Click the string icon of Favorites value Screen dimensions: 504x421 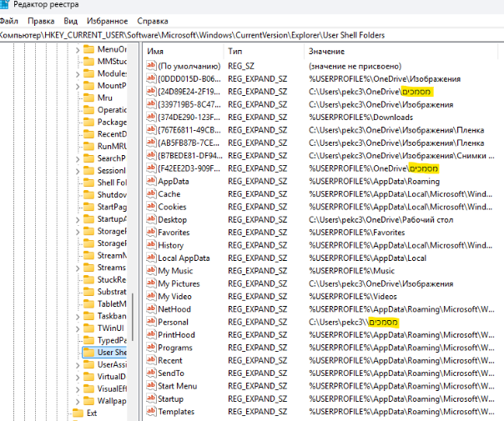[x=151, y=232]
